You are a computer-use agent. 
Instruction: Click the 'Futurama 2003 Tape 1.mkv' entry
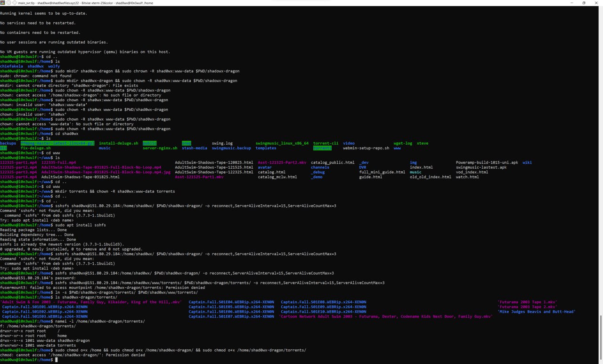(527, 302)
